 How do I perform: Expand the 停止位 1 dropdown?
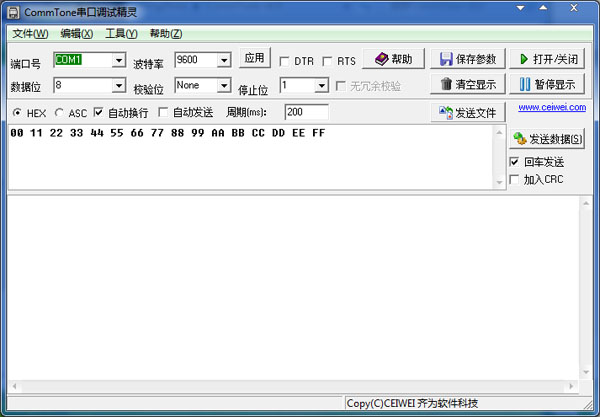(x=321, y=85)
